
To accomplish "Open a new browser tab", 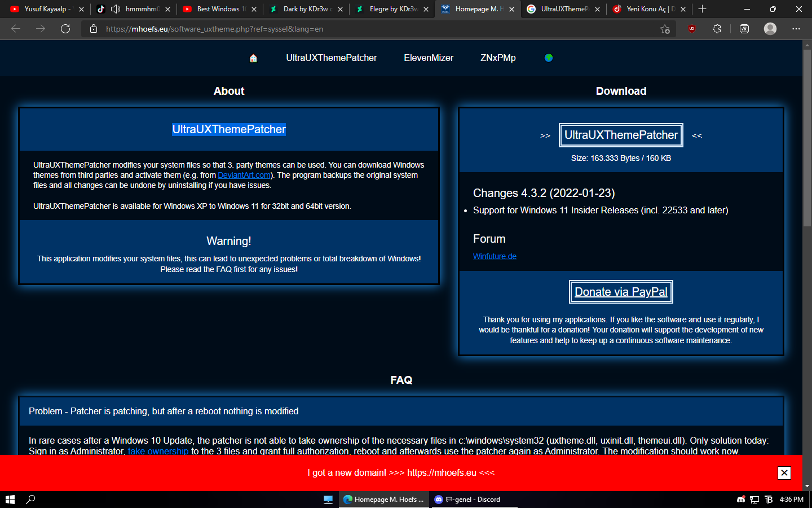I will click(x=702, y=9).
